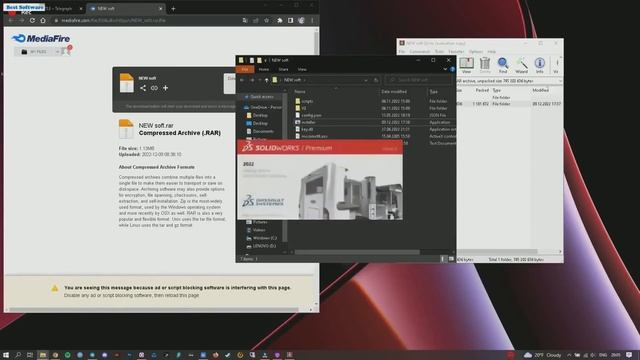Click the translate page icon in address bar
This screenshot has width=640, height=360.
[244, 20]
